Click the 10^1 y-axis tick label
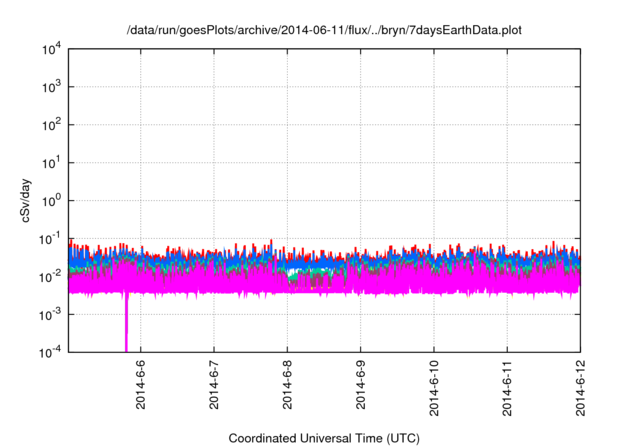The width and height of the screenshot is (640, 448). [51, 162]
